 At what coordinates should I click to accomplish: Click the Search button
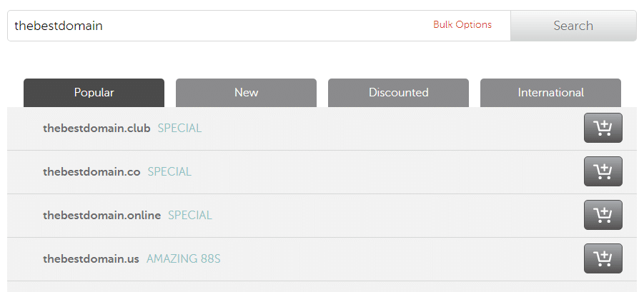[573, 26]
